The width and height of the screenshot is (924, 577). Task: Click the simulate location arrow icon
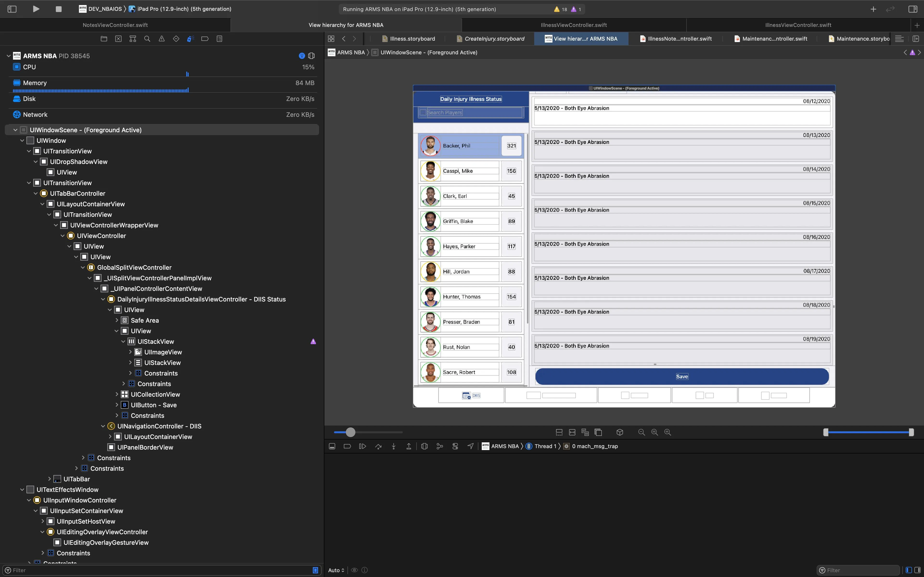470,446
